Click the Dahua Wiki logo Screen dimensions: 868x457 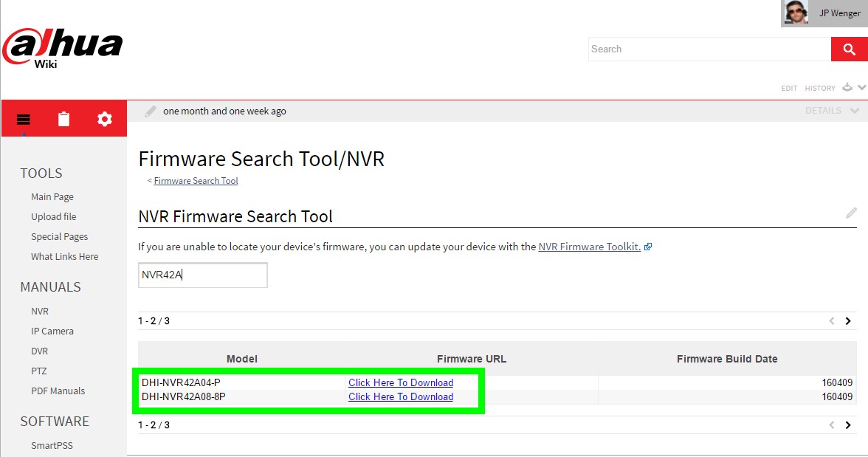pyautogui.click(x=63, y=49)
